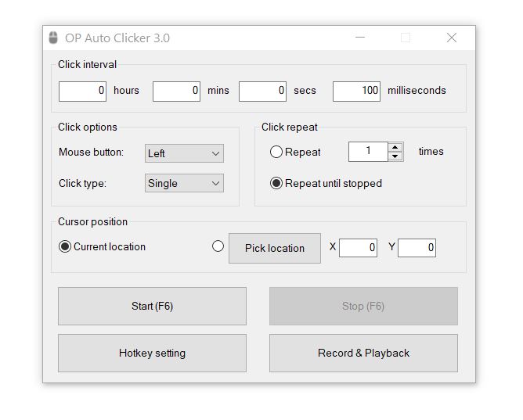Image resolution: width=523 pixels, height=420 pixels.
Task: Select the Repeat radio button
Action: [x=276, y=152]
